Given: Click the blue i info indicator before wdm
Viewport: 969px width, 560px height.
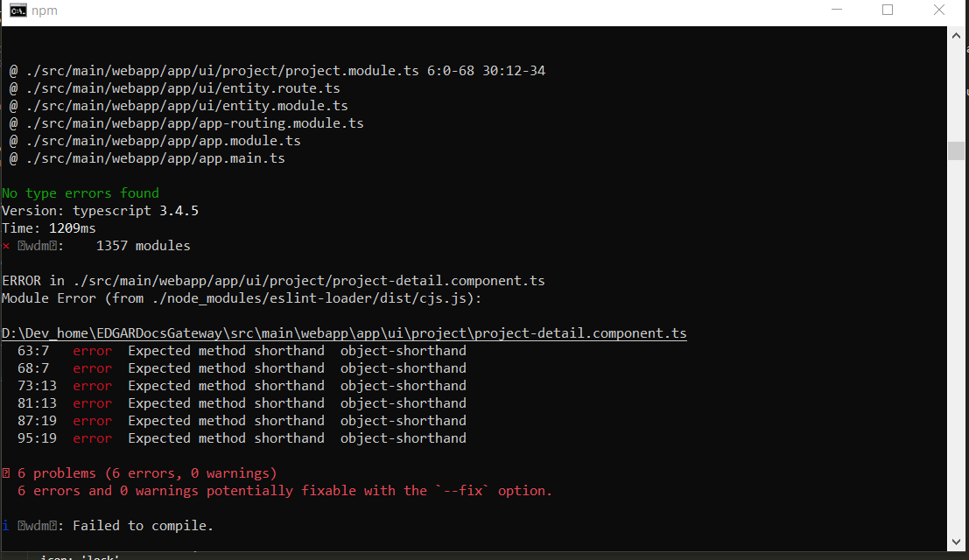Looking at the screenshot, I should point(6,525).
